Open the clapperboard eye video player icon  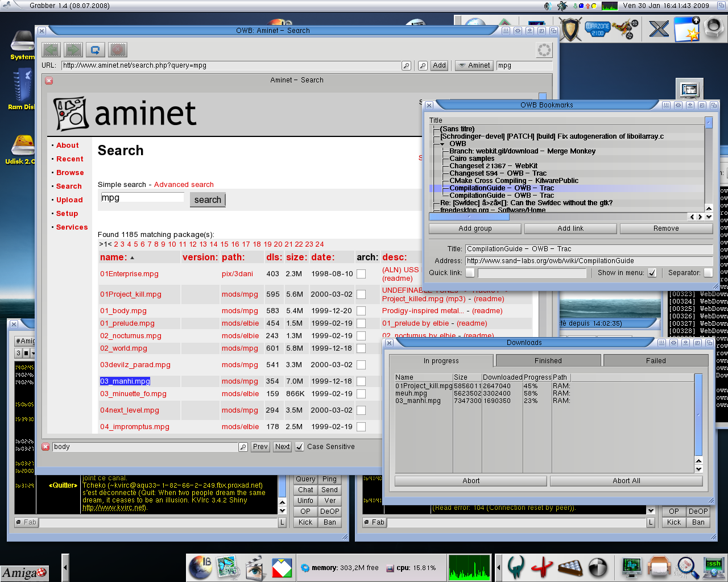click(255, 567)
